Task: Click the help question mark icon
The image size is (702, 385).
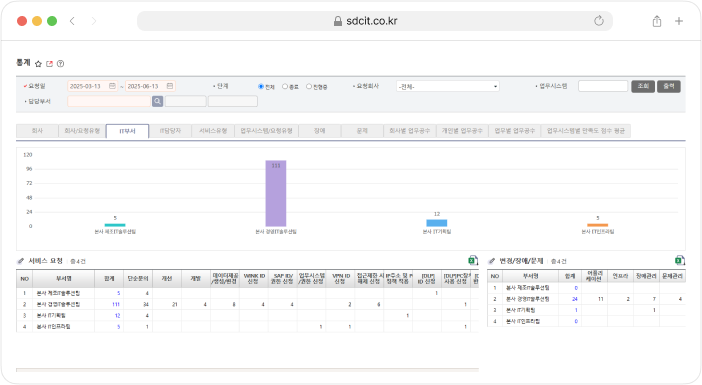Action: click(x=60, y=64)
